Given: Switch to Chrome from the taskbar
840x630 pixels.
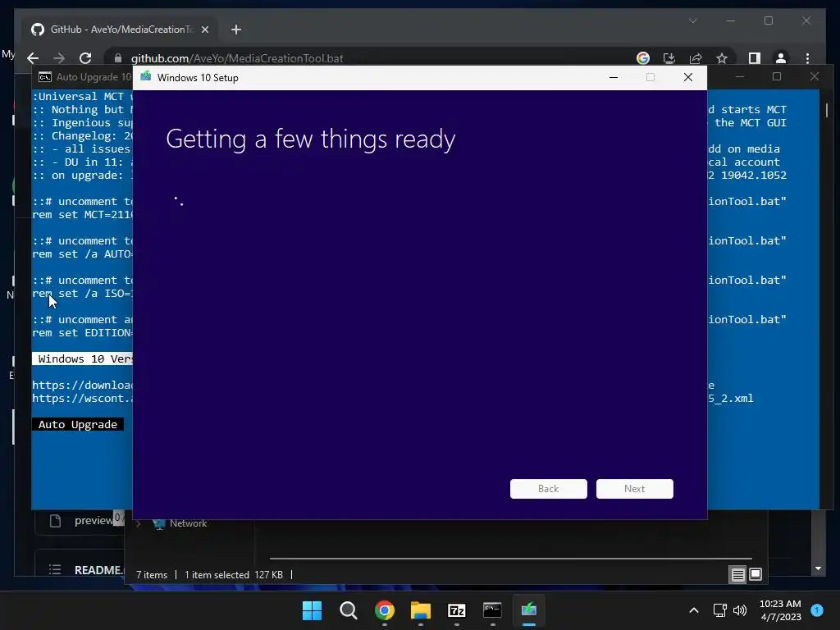Looking at the screenshot, I should [x=385, y=610].
